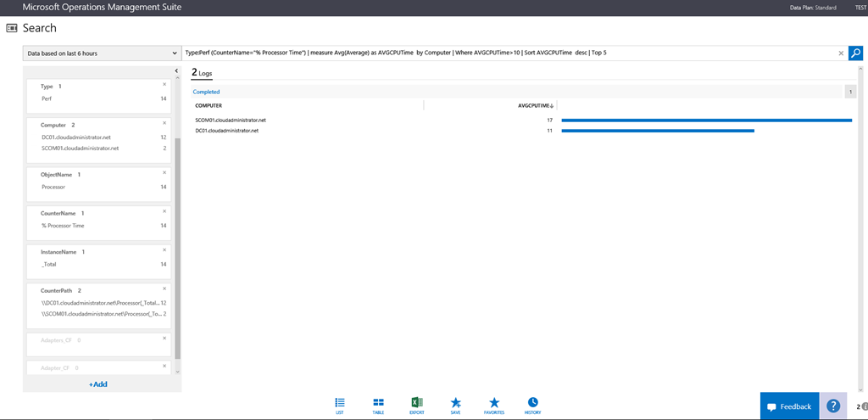Screen dimensions: 868x420
Task: Select the 2 Logs tab
Action: (201, 73)
